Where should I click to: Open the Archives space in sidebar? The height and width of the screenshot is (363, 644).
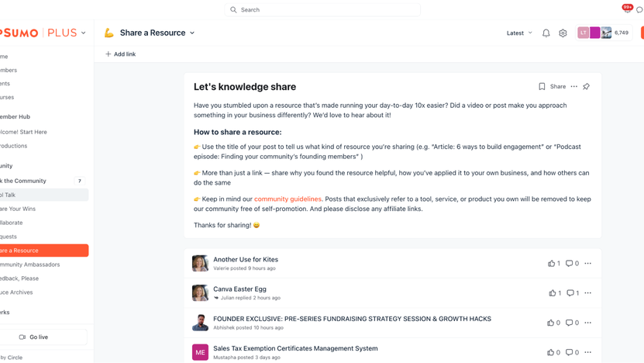coord(16,292)
